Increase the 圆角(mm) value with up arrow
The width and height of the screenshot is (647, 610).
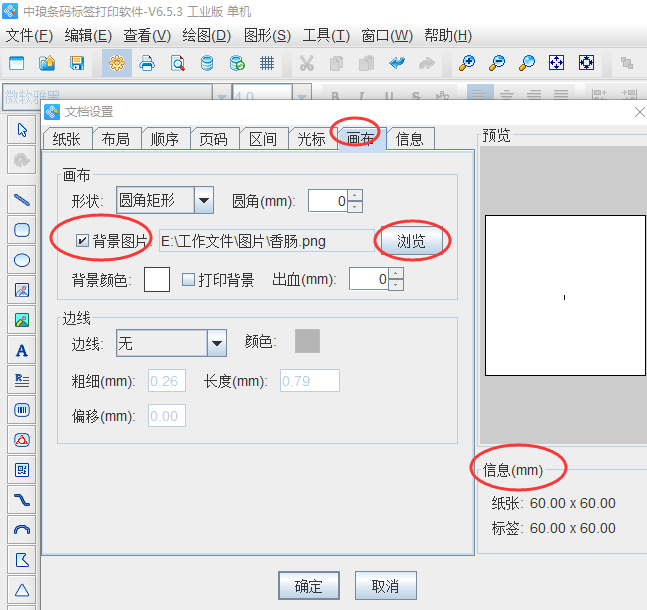(355, 195)
